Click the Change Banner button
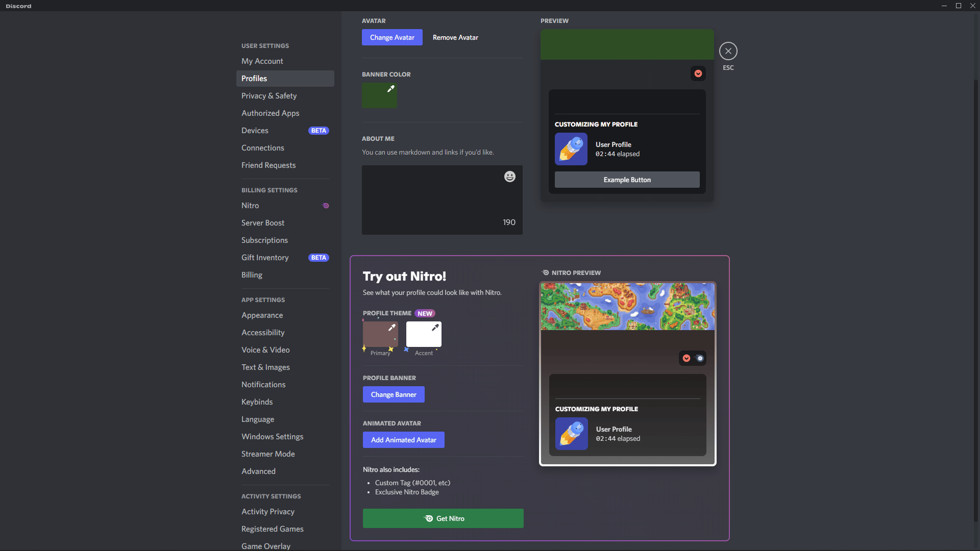 tap(394, 394)
